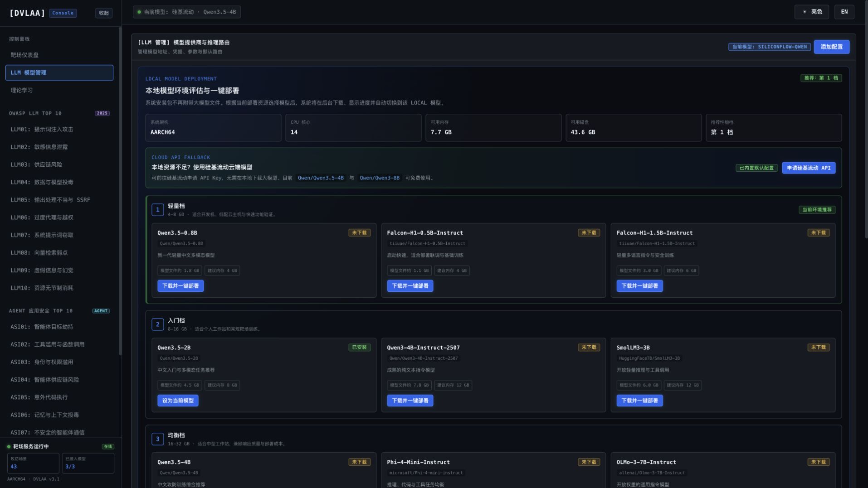Image resolution: width=868 pixels, height=488 pixels.
Task: Click the AGENT badge in the sidebar
Action: click(101, 311)
